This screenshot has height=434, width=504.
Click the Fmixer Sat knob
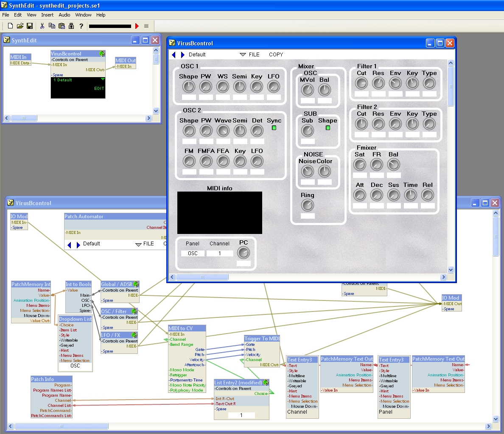tap(360, 165)
